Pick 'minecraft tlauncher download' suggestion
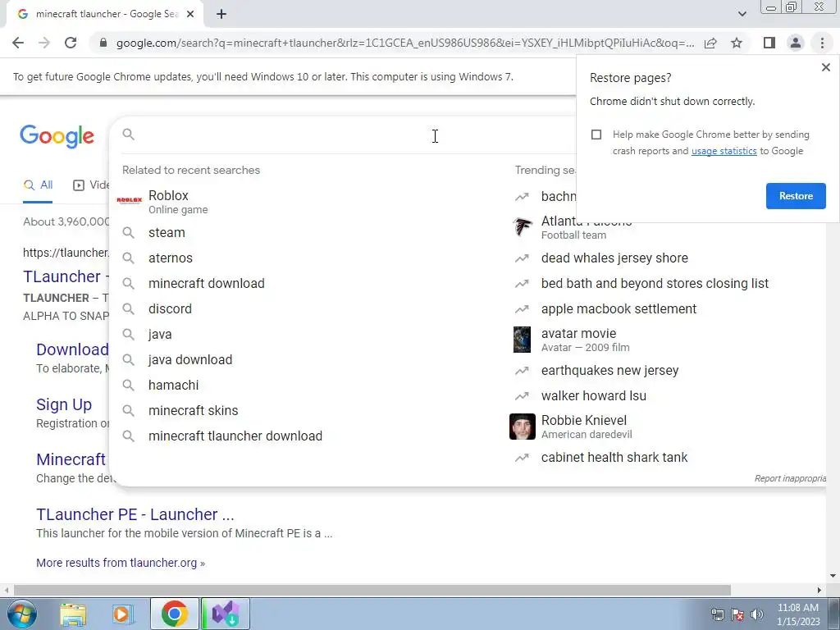The height and width of the screenshot is (630, 840). (x=311, y=436)
